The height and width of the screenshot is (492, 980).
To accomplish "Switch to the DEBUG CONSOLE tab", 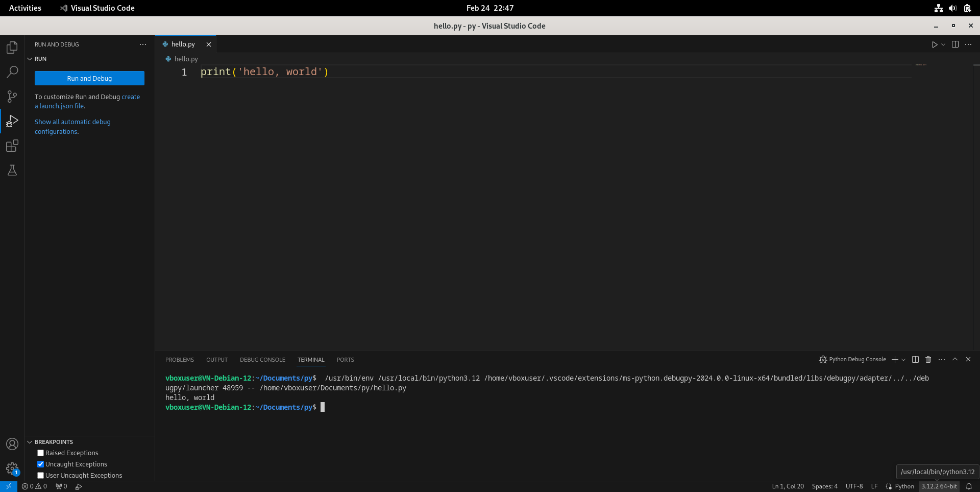I will (x=263, y=360).
